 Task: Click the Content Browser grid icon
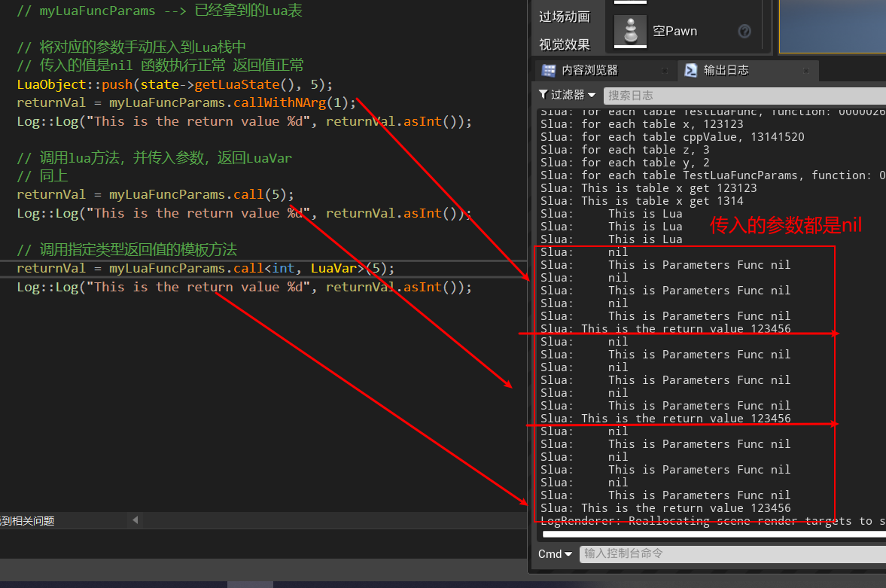(x=547, y=70)
